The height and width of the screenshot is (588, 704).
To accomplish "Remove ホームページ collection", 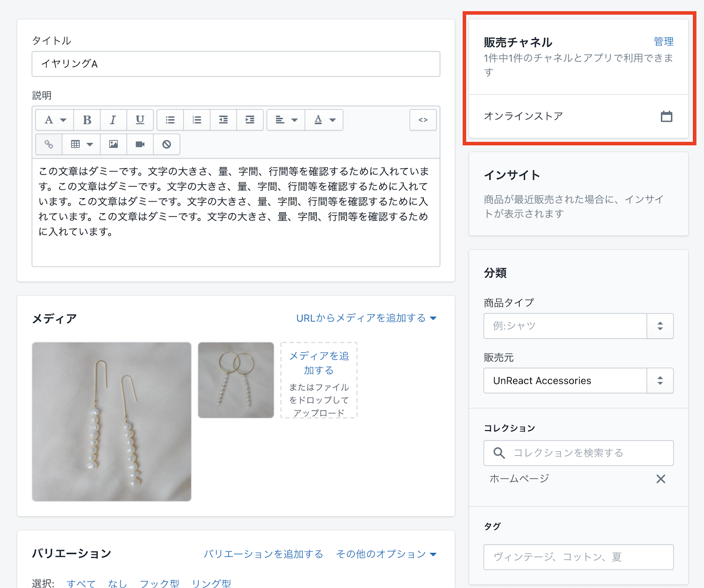I will [x=660, y=479].
